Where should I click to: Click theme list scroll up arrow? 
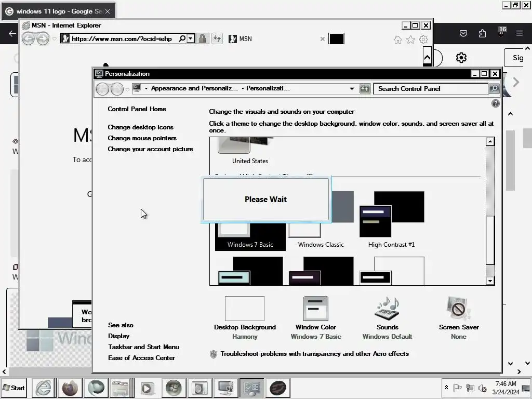pyautogui.click(x=490, y=141)
